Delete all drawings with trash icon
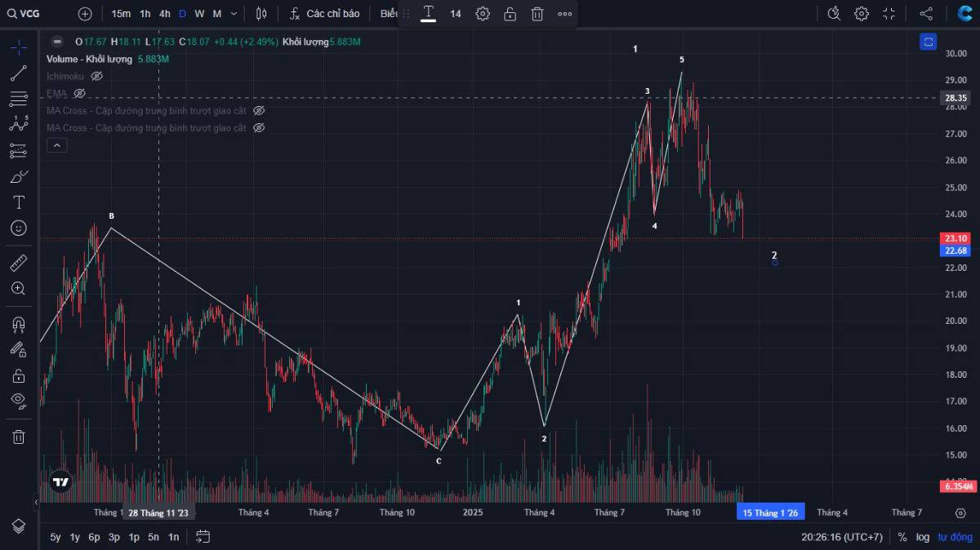The width and height of the screenshot is (980, 550). coord(18,437)
